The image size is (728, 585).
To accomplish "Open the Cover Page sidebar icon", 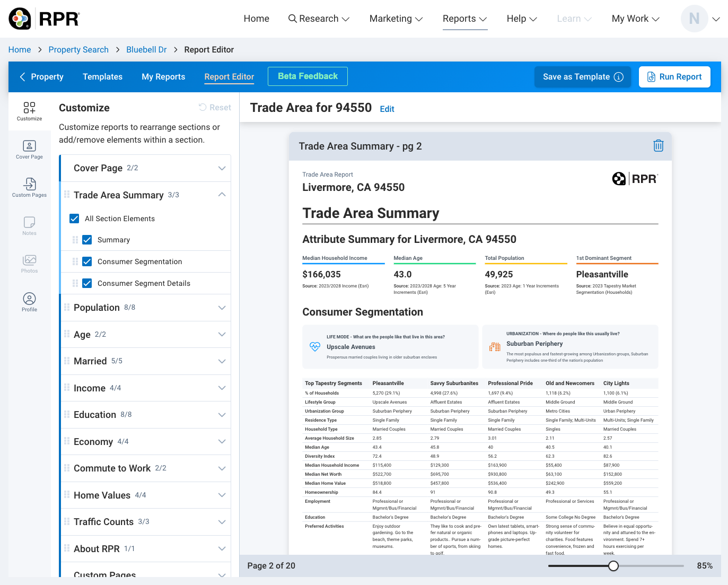I will (30, 150).
